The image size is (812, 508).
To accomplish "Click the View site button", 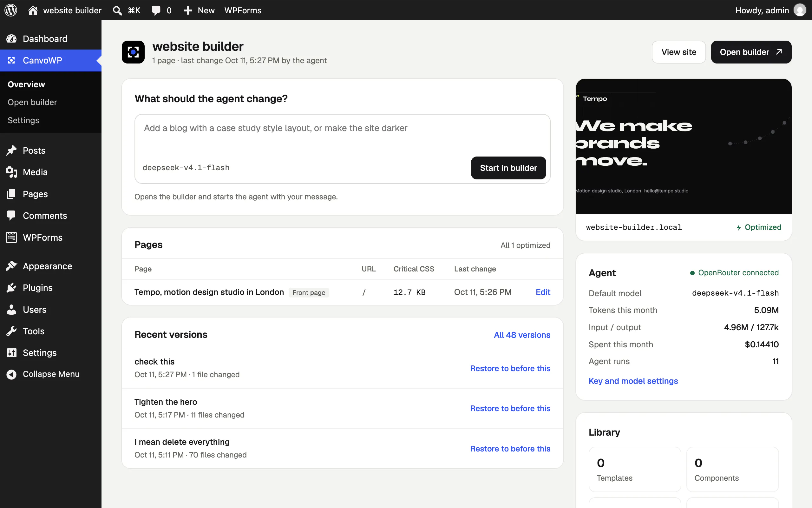I will click(x=679, y=52).
